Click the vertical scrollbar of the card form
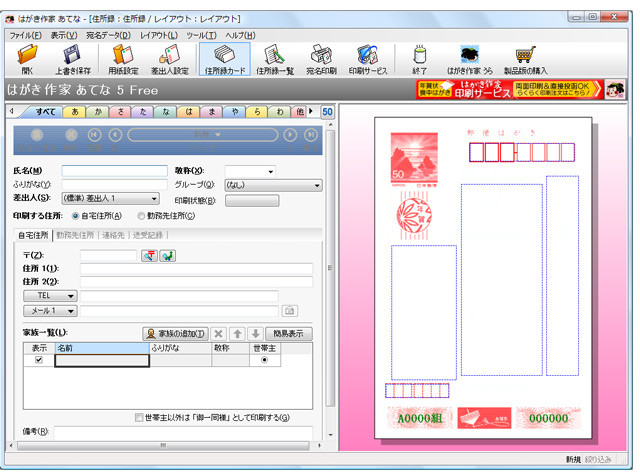 coord(330,267)
